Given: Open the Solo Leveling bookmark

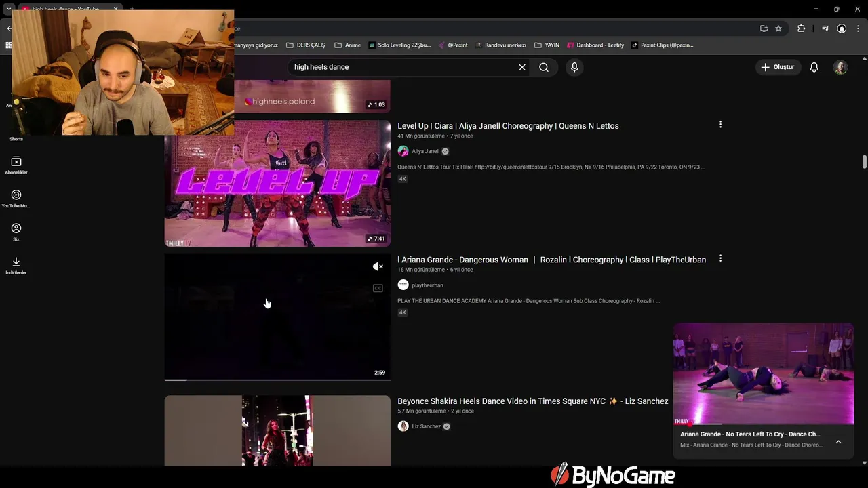Looking at the screenshot, I should coord(399,45).
